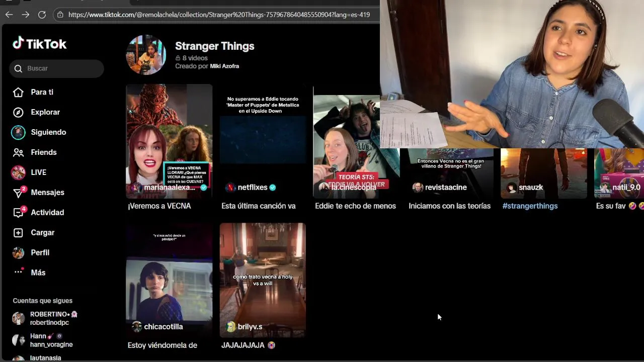Open the Perfil avatar icon
The width and height of the screenshot is (644, 362).
(x=18, y=253)
